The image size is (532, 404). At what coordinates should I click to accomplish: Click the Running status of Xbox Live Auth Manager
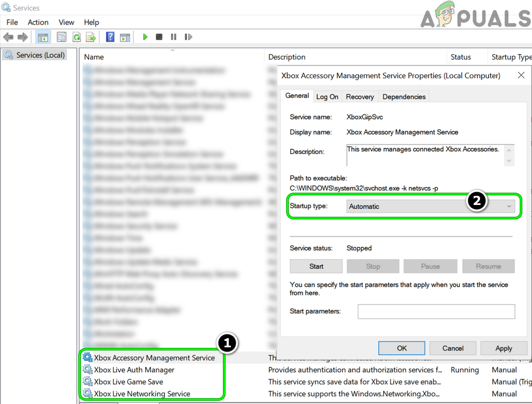[x=464, y=370]
